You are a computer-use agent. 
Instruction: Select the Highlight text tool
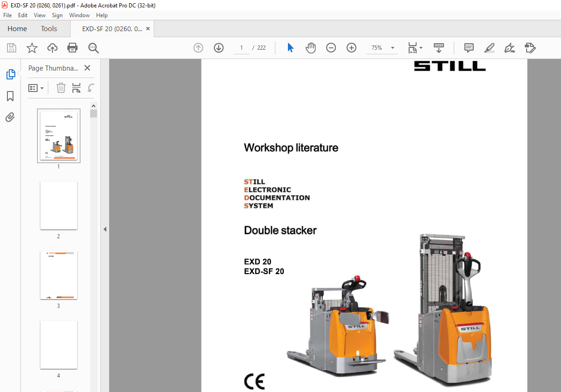[489, 48]
